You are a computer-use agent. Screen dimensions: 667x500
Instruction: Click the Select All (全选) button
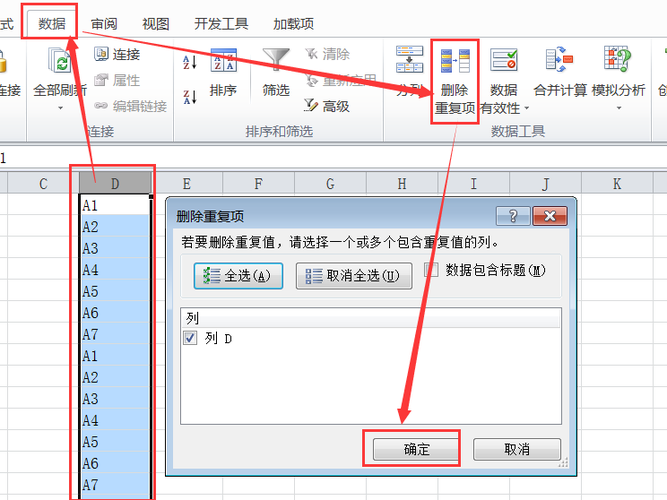238,276
